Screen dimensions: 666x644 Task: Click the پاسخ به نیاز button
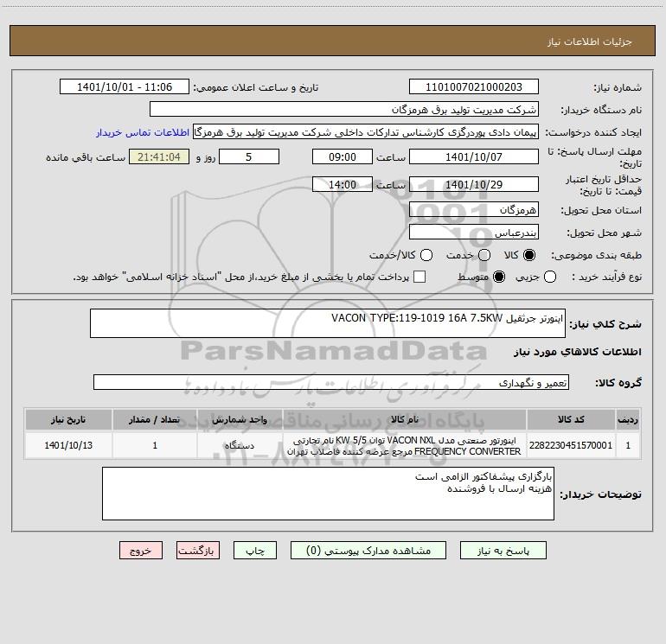(x=503, y=550)
